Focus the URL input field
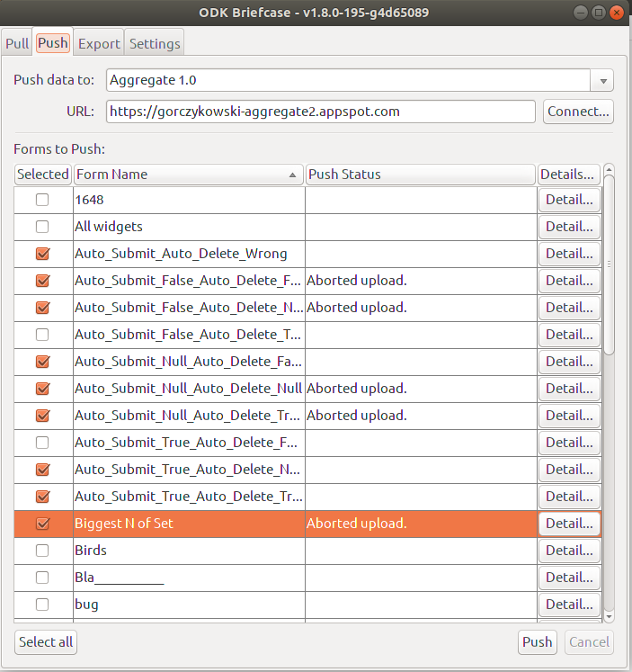 tap(321, 112)
